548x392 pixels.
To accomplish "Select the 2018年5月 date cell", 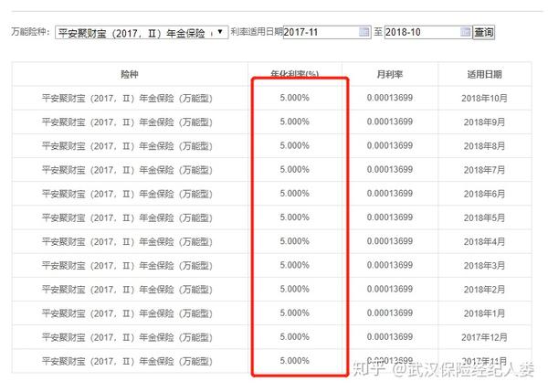I will 484,217.
